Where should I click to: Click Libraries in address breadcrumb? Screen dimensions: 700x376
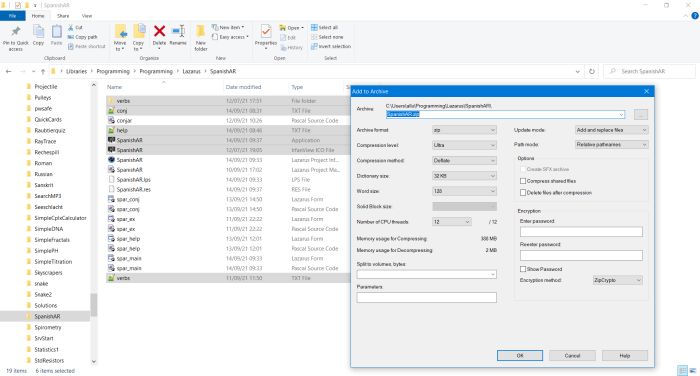point(76,71)
